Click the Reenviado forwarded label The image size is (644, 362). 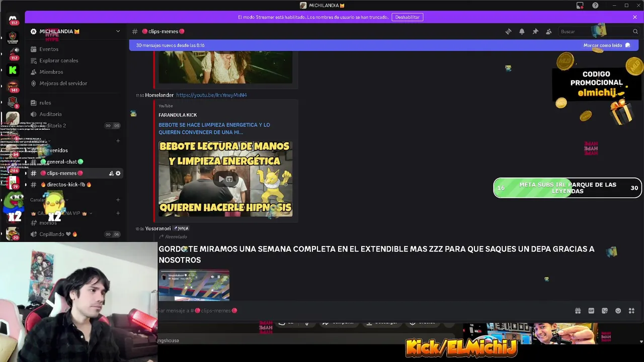click(176, 237)
